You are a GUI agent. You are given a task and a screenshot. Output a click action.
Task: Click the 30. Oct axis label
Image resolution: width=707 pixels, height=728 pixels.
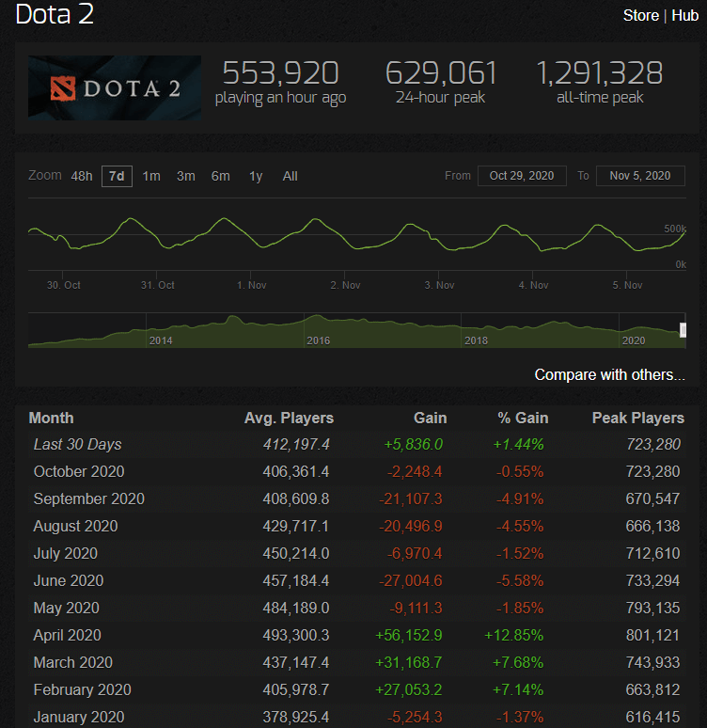pos(64,285)
